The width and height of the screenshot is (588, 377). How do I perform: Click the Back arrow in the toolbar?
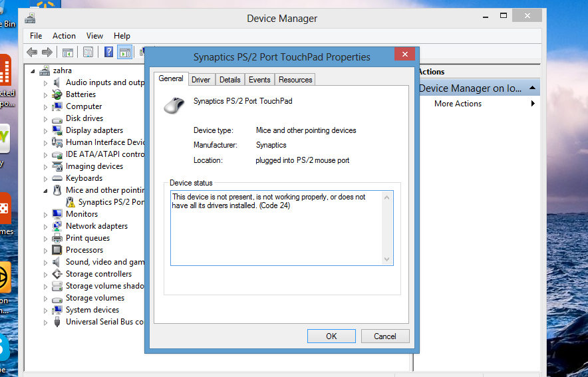[31, 52]
